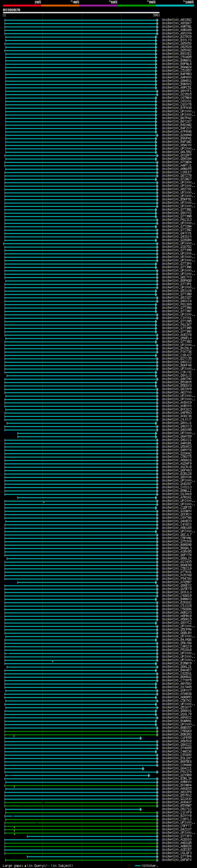Open hit UniRef100_A9SDK7
The width and height of the screenshot is (197, 868).
point(177,23)
